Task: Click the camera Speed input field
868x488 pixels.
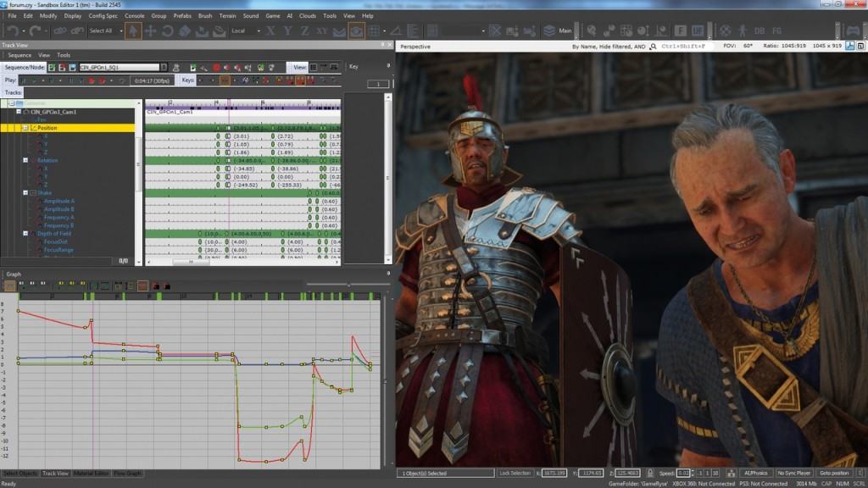Action: coord(684,473)
